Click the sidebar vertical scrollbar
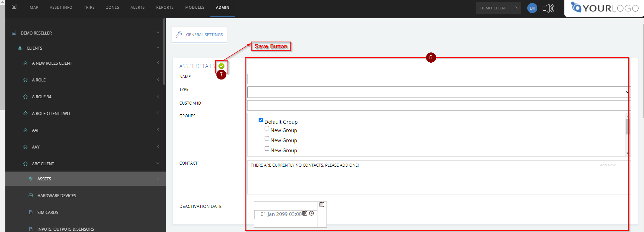This screenshot has width=644, height=232. (164, 51)
